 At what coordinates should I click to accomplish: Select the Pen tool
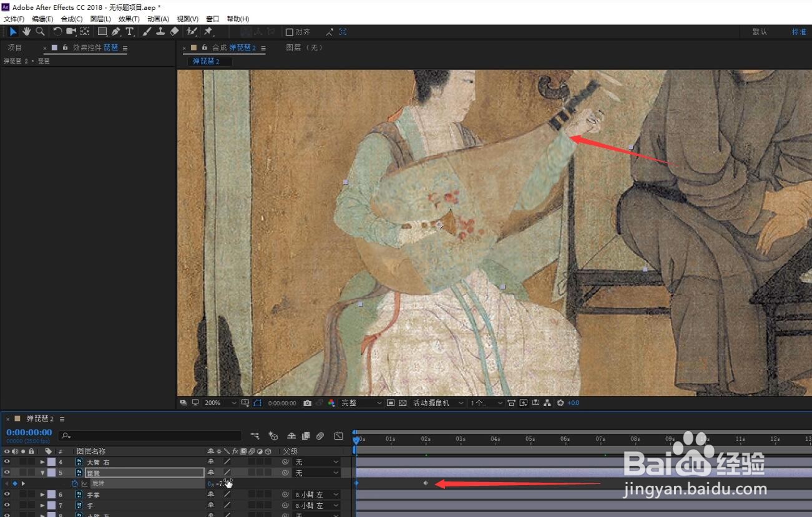click(x=116, y=31)
